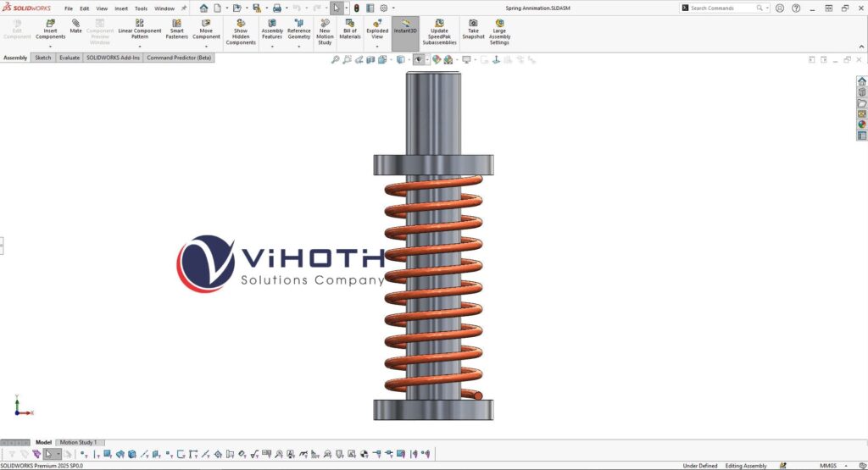
Task: Create a New Motion Study
Action: tap(325, 32)
